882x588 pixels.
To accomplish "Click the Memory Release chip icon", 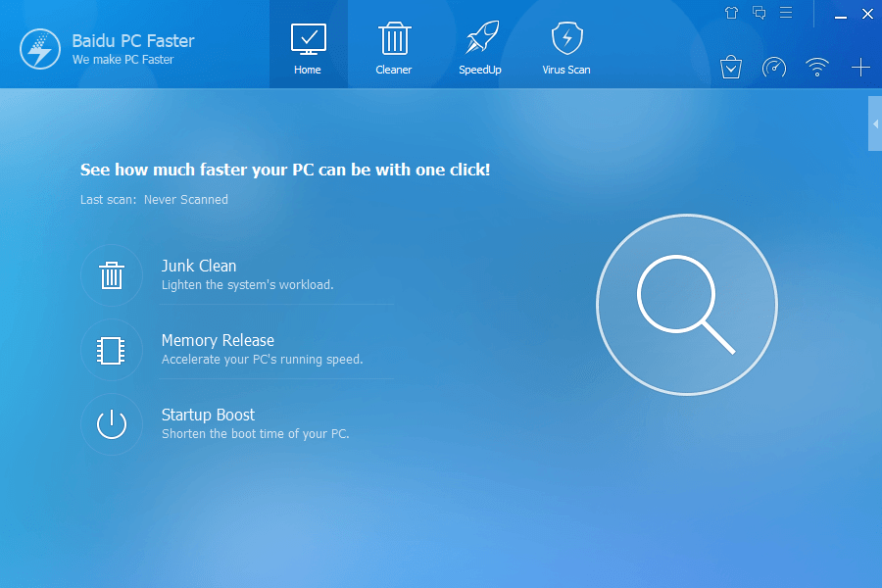I will click(112, 350).
